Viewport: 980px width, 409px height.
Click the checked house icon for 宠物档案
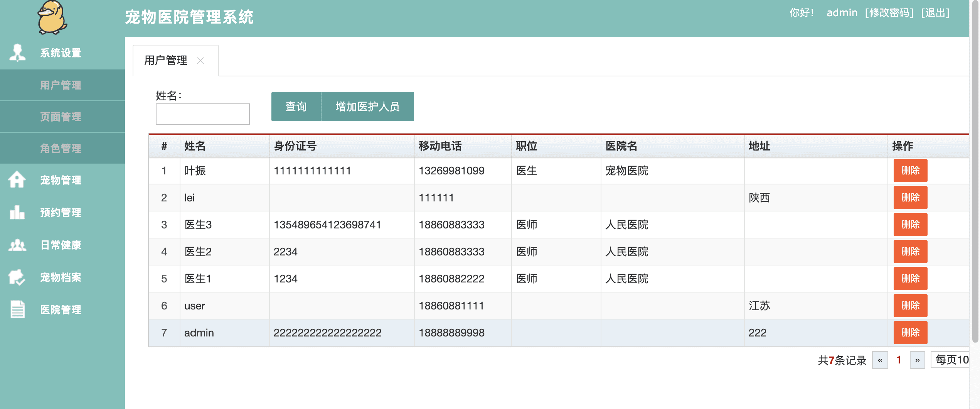(x=17, y=277)
